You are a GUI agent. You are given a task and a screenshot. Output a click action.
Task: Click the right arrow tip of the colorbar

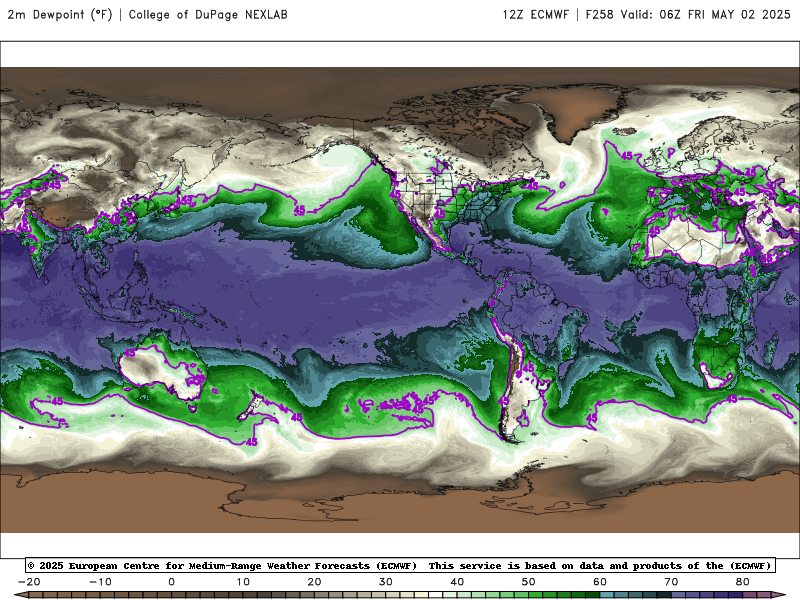coord(780,595)
